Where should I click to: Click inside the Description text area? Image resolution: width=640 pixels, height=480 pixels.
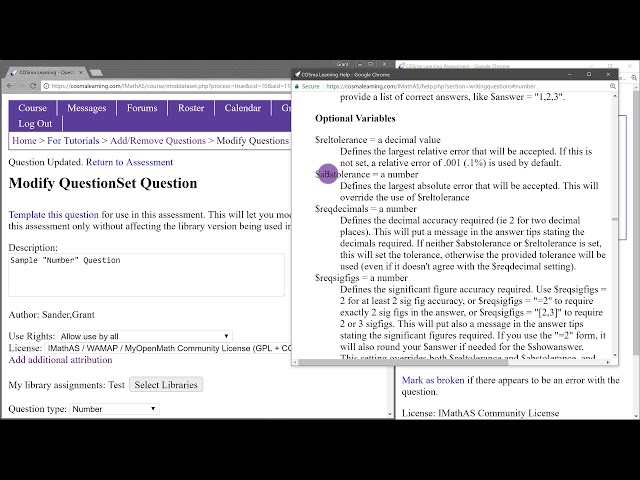(146, 275)
